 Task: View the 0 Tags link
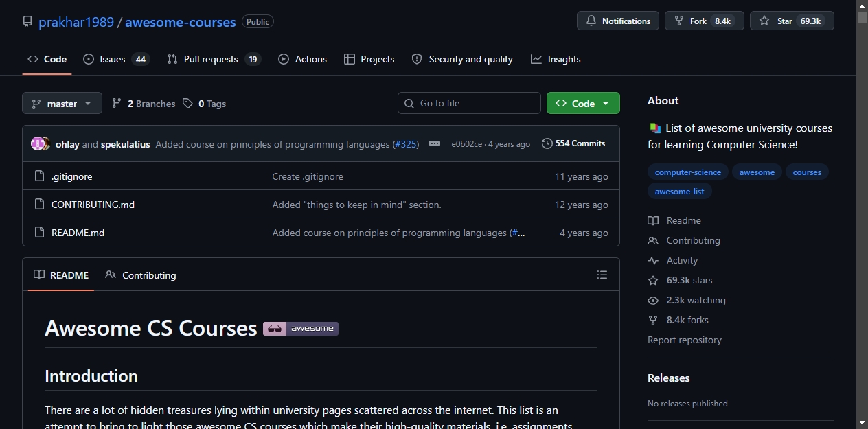click(204, 104)
